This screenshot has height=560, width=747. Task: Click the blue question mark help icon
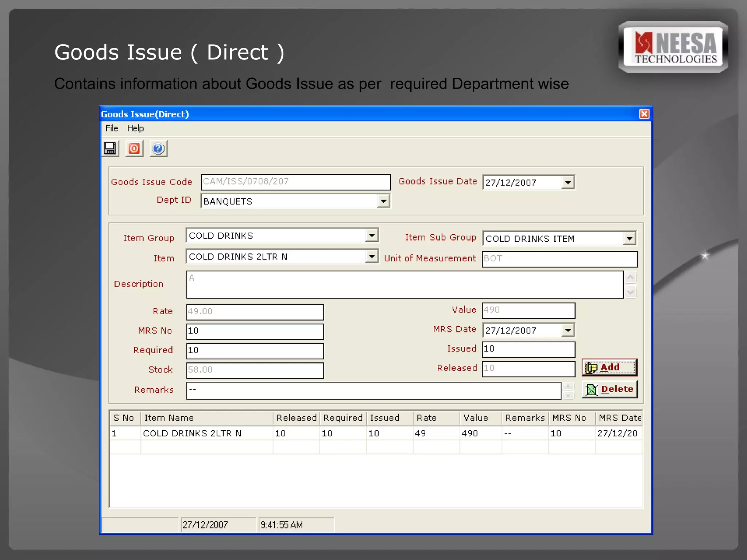pos(158,148)
